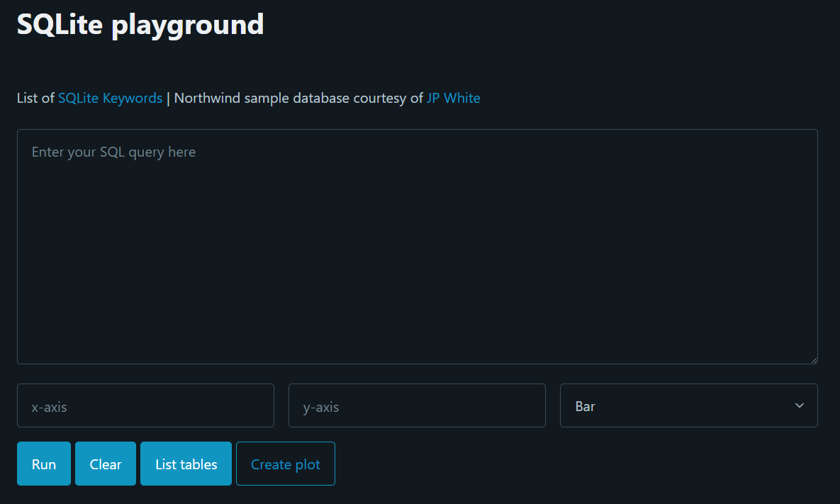This screenshot has height=504, width=840.
Task: Create a plot from results
Action: pyautogui.click(x=285, y=464)
